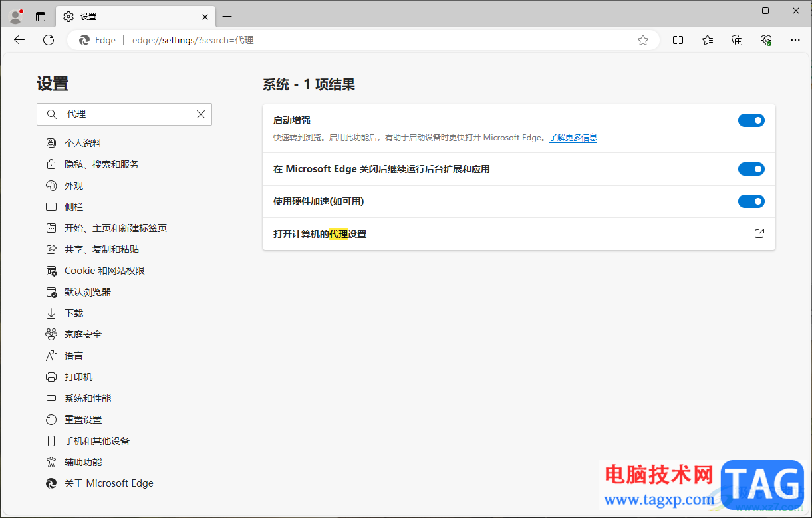Click the browser profile avatar icon
Image resolution: width=812 pixels, height=518 pixels.
point(17,16)
